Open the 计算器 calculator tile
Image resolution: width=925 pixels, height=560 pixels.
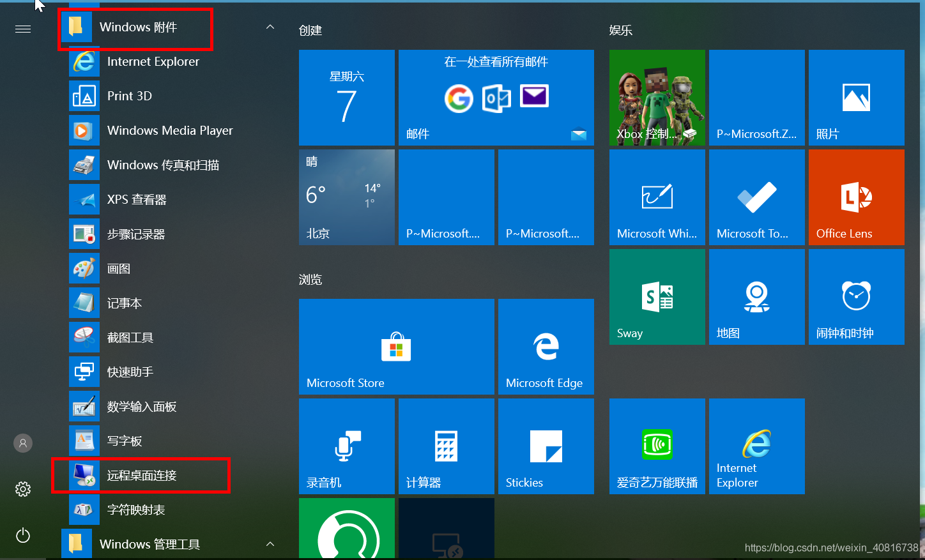447,446
